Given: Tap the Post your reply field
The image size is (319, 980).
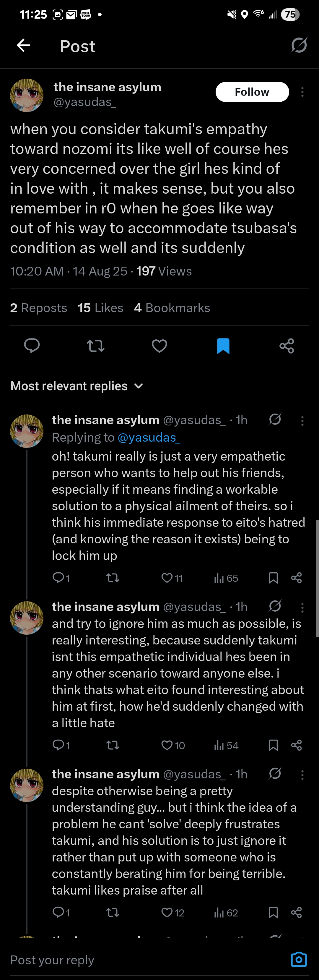Looking at the screenshot, I should click(144, 960).
